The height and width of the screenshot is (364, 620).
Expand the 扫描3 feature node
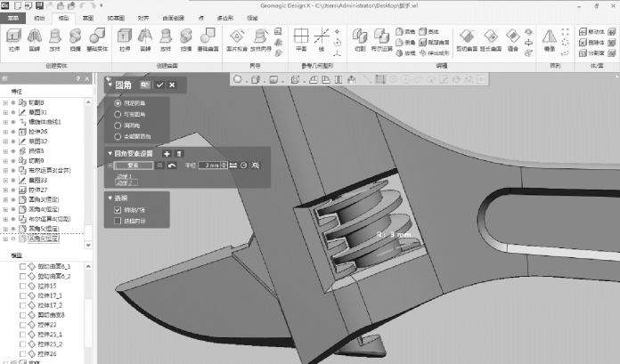pos(5,151)
